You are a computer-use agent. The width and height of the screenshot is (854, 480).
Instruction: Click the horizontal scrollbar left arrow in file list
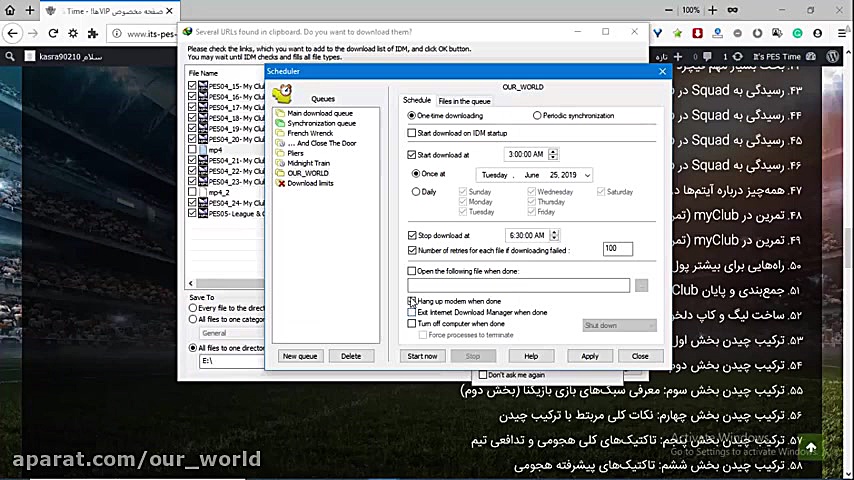(191, 283)
